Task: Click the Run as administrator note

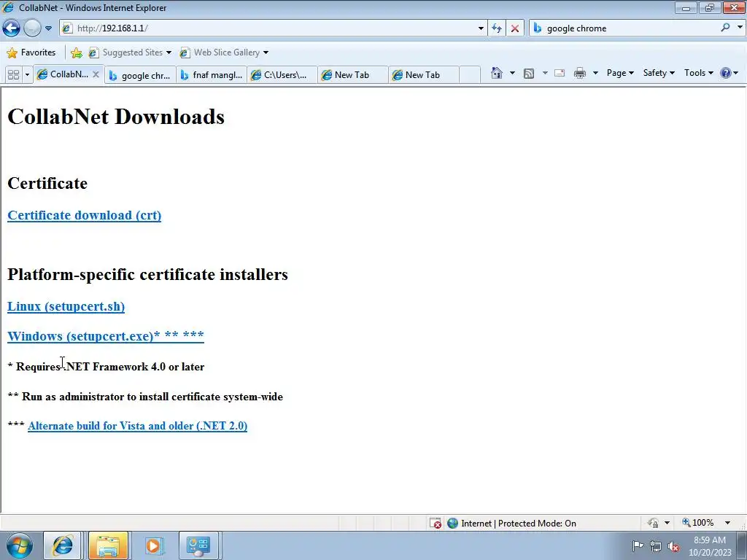Action: point(145,397)
